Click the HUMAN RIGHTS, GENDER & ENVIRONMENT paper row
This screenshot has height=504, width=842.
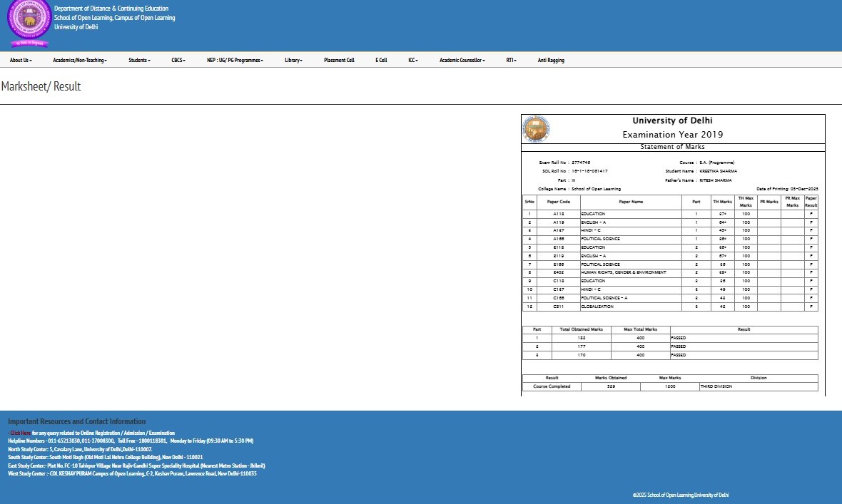[x=624, y=273]
